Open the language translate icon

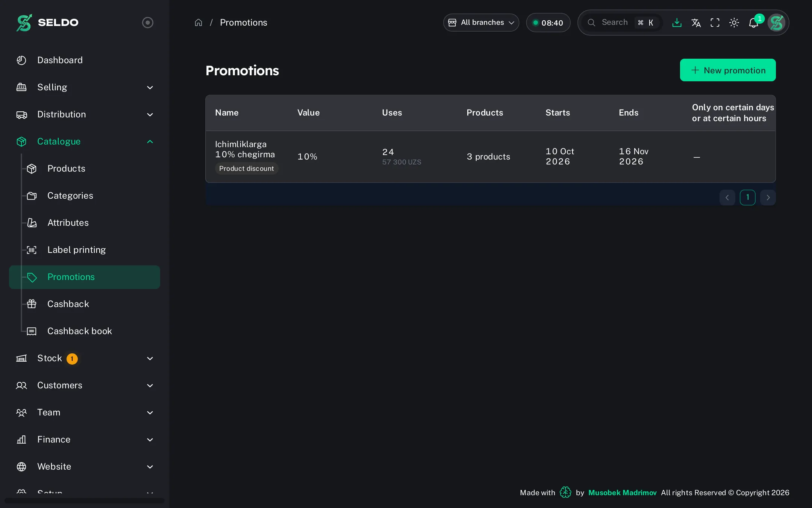696,23
